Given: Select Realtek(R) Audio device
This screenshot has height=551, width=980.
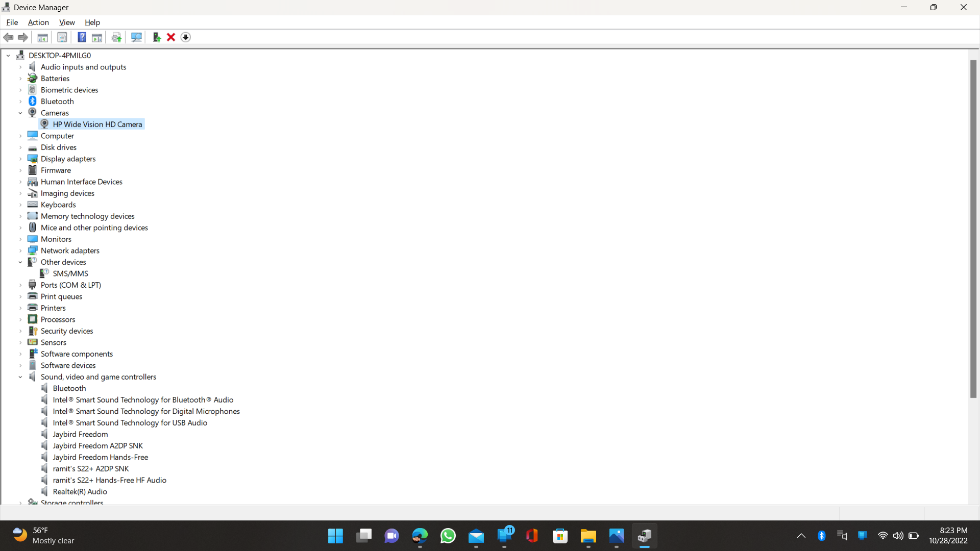Looking at the screenshot, I should click(x=80, y=491).
